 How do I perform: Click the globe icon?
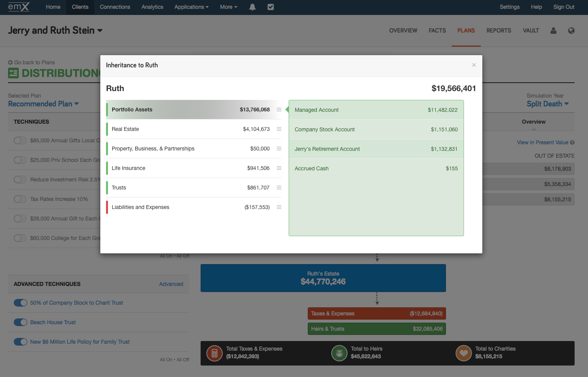(571, 31)
